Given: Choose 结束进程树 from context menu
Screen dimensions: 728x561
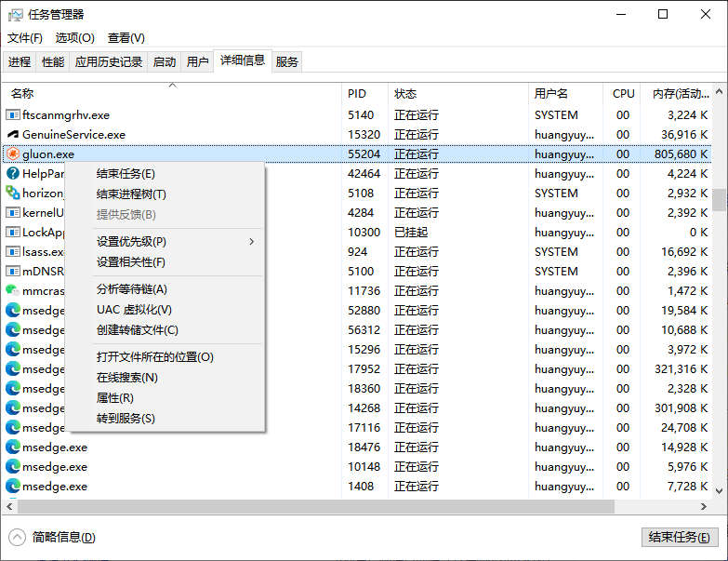Looking at the screenshot, I should (x=131, y=194).
